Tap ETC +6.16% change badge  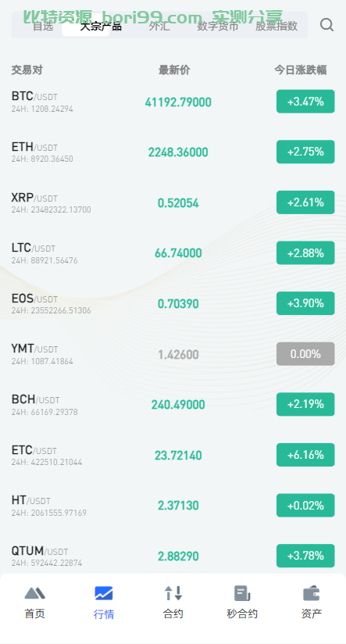305,455
